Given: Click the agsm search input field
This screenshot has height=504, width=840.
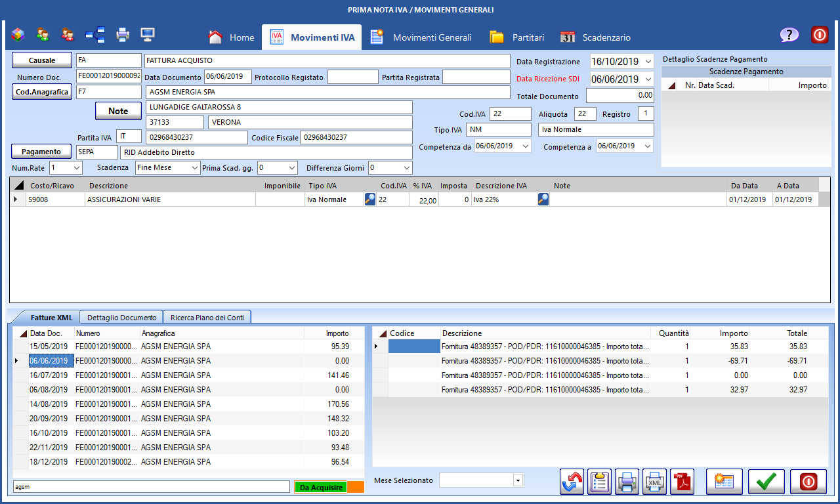Looking at the screenshot, I should click(151, 487).
